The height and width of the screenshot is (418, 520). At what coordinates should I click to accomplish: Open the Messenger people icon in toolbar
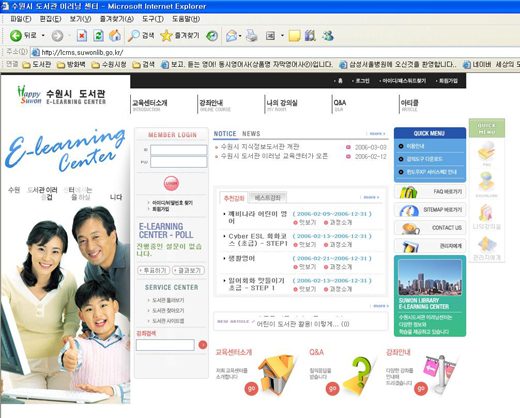(328, 36)
